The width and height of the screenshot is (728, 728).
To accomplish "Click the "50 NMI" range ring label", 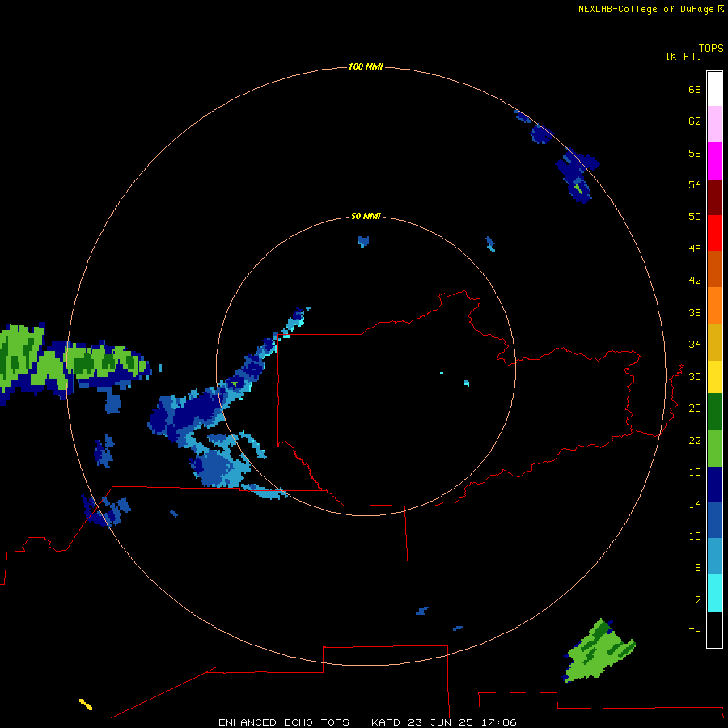I will tap(366, 216).
